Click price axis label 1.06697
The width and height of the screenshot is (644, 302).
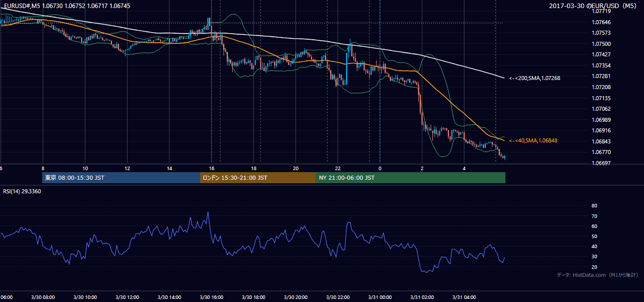[x=602, y=163]
